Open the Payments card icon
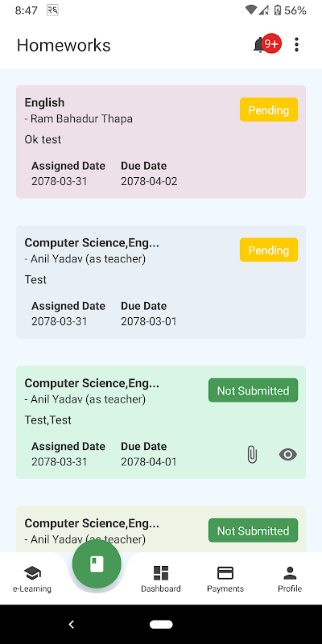Image resolution: width=322 pixels, height=644 pixels. pos(225,572)
